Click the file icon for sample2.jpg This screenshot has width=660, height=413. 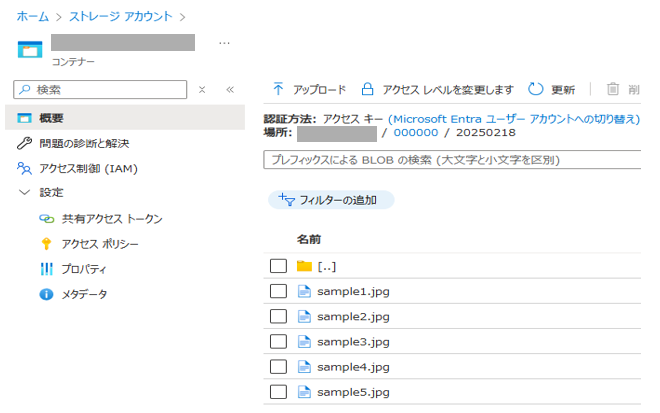[x=304, y=316]
